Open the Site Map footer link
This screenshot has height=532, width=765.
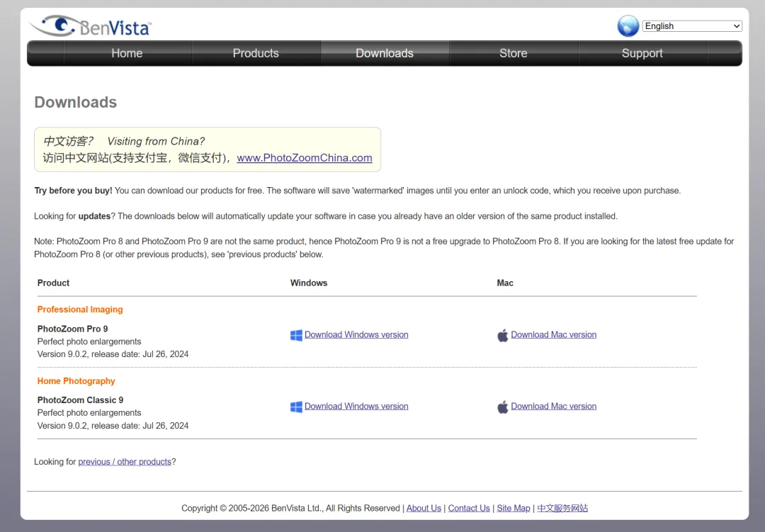pyautogui.click(x=514, y=508)
